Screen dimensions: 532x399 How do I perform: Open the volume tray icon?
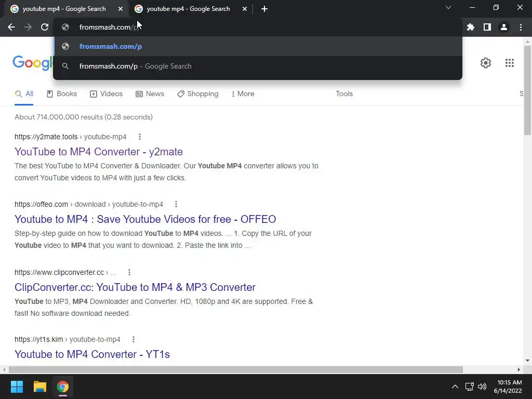pyautogui.click(x=482, y=387)
